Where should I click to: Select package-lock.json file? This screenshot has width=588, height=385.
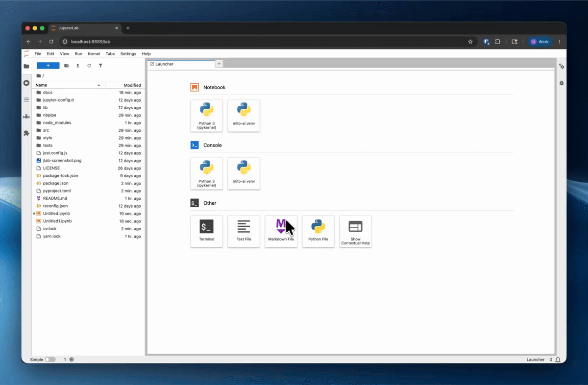(88, 175)
